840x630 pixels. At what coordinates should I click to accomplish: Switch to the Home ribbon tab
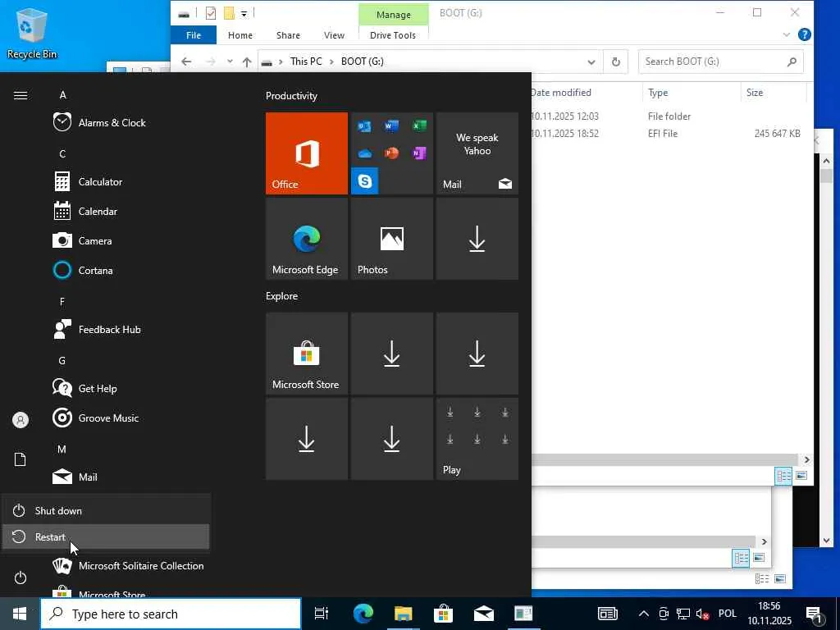click(240, 35)
